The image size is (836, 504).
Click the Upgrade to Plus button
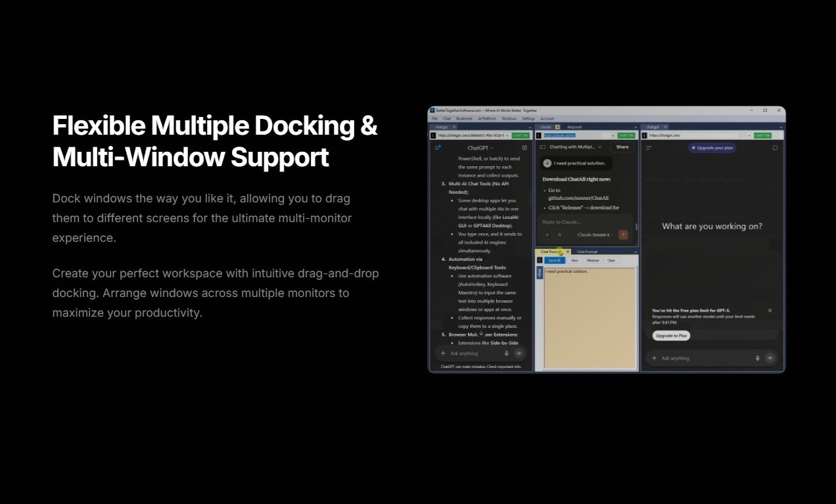pos(671,336)
